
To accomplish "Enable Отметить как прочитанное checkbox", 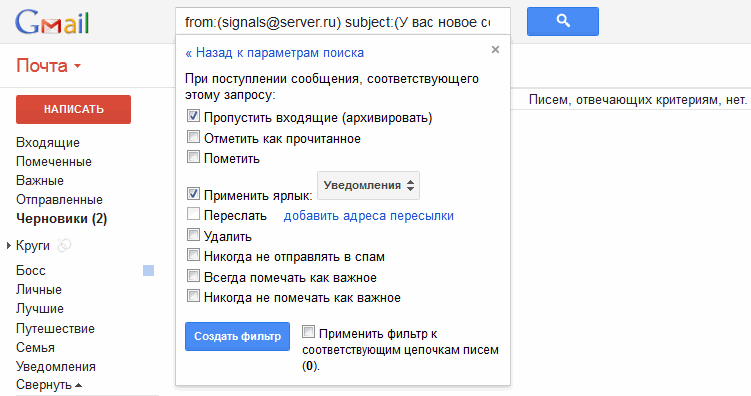I will point(193,137).
